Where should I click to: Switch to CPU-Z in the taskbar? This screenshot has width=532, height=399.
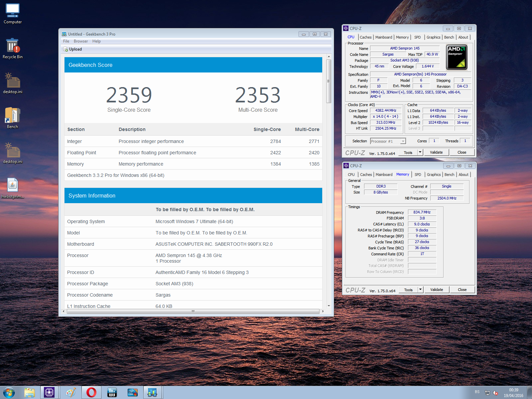[x=49, y=392]
